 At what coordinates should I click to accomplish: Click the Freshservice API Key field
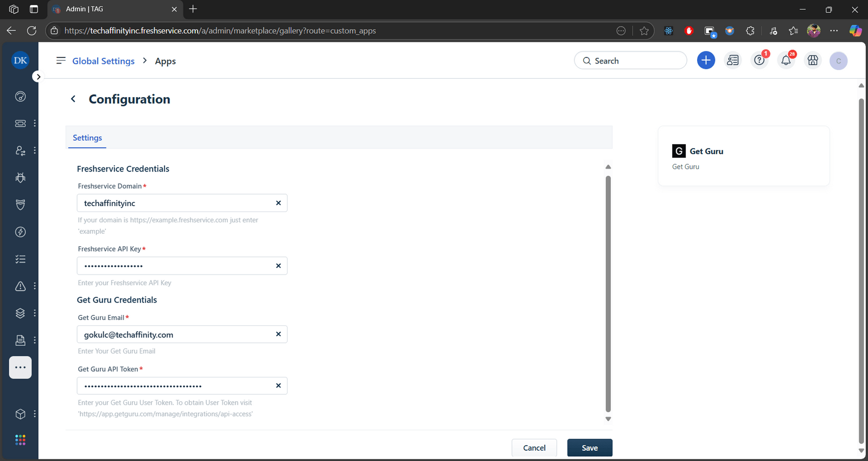[x=182, y=266]
